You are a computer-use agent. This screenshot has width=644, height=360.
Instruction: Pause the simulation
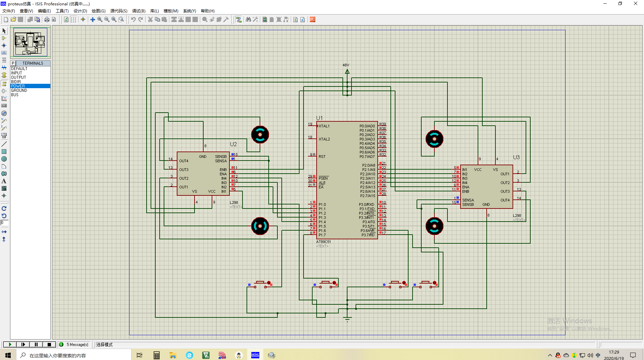click(36, 344)
